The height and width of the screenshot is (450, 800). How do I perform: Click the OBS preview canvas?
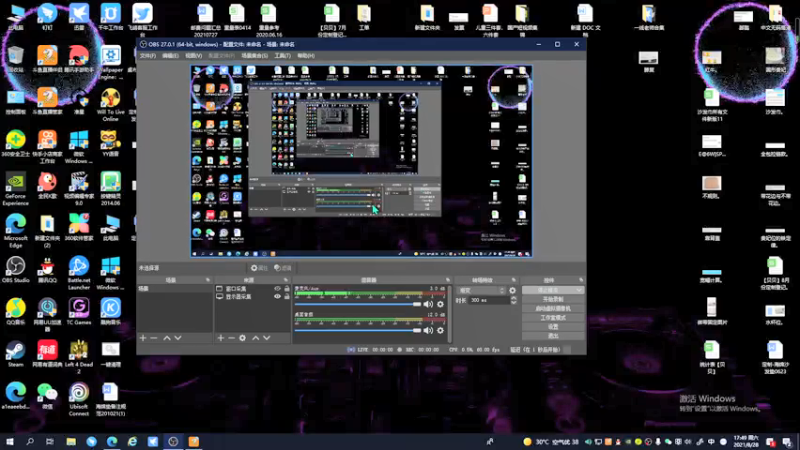(x=361, y=161)
